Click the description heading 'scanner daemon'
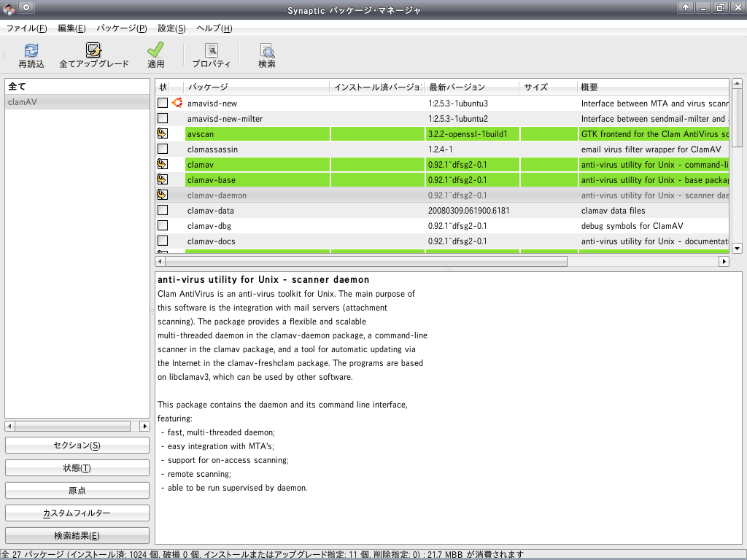 click(330, 279)
